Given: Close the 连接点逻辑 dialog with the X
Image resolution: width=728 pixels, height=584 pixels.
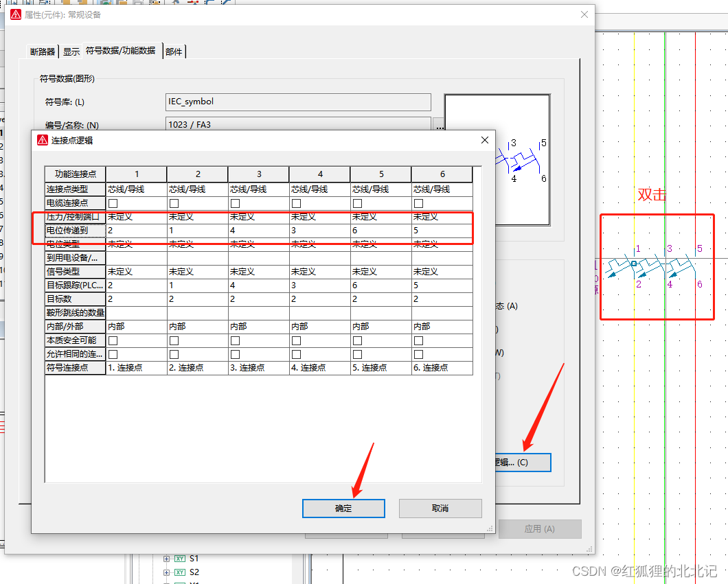Looking at the screenshot, I should 484,140.
